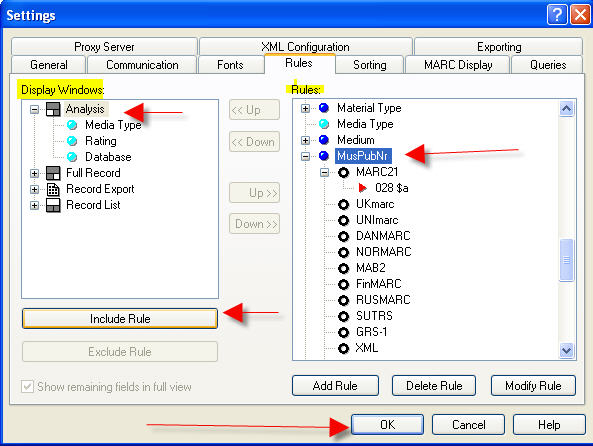Click the Analysis window icon

(x=53, y=109)
